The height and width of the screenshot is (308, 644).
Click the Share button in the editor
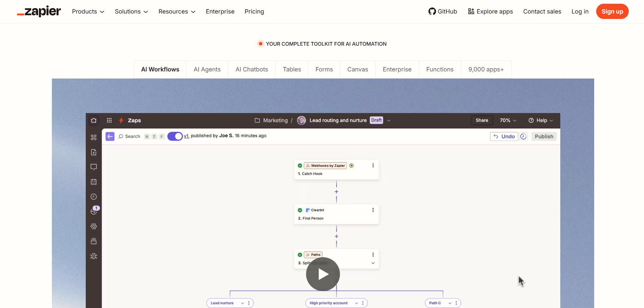(482, 120)
